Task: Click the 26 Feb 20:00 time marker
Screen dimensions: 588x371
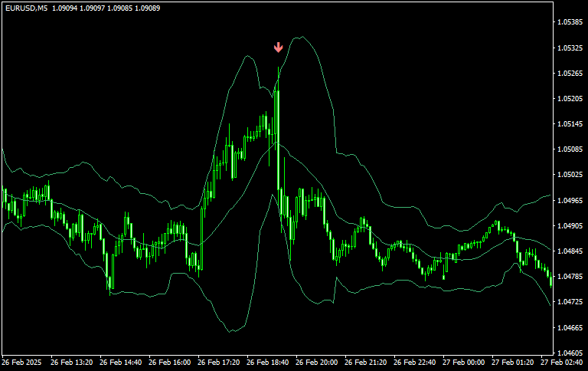Action: tap(316, 362)
